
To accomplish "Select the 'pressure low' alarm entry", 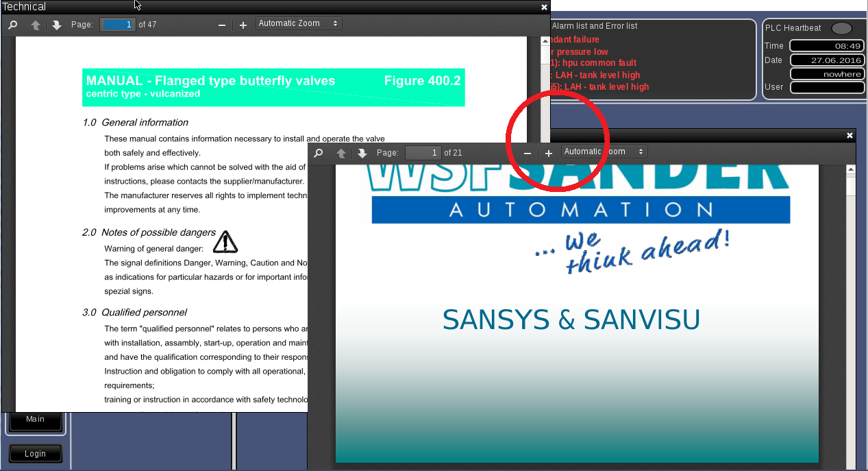I will point(580,52).
